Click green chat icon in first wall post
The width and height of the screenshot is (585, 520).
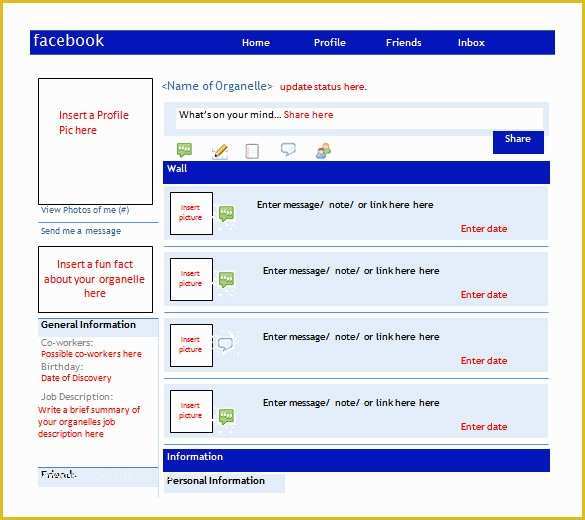(226, 214)
